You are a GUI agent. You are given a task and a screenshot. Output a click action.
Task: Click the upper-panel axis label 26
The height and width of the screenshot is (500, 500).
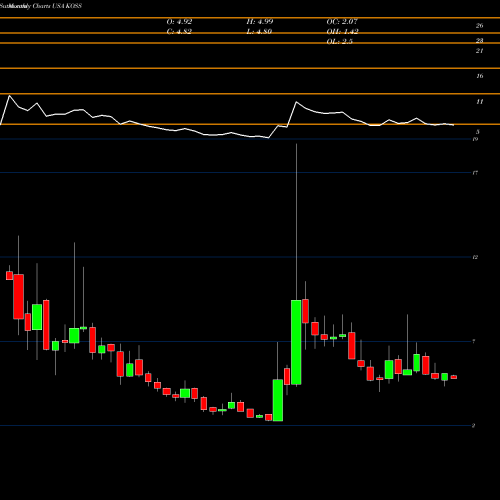pos(479,26)
